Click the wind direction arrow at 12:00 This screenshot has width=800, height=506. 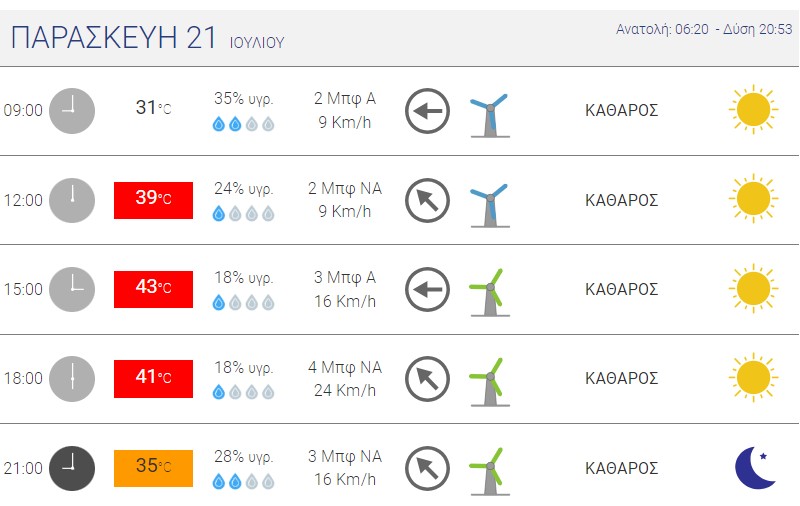(427, 200)
